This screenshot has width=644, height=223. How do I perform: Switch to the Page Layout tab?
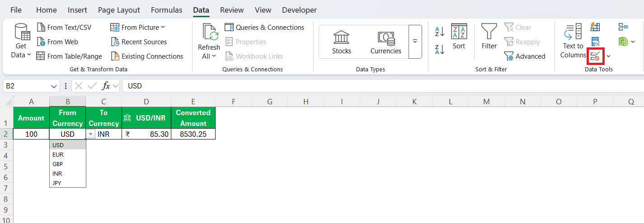click(119, 10)
